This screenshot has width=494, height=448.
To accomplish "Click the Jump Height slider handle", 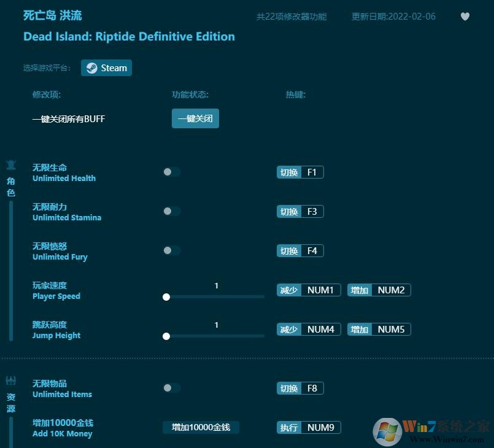I will [x=166, y=336].
